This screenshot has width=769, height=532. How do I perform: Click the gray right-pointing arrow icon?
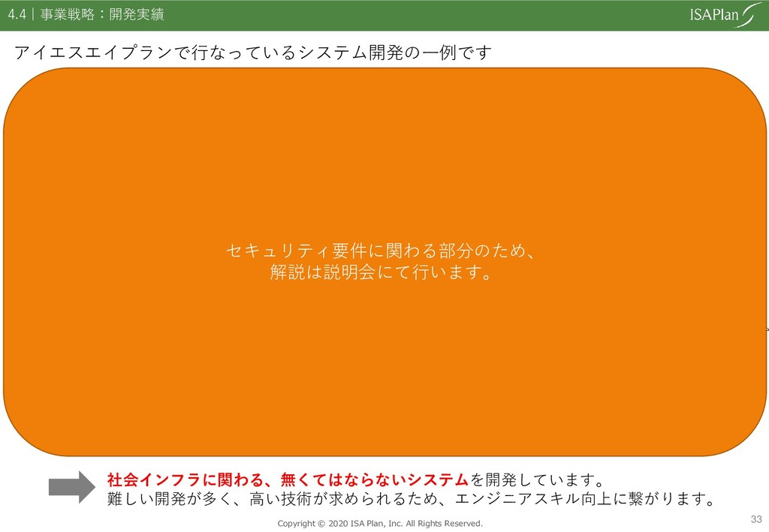(72, 487)
